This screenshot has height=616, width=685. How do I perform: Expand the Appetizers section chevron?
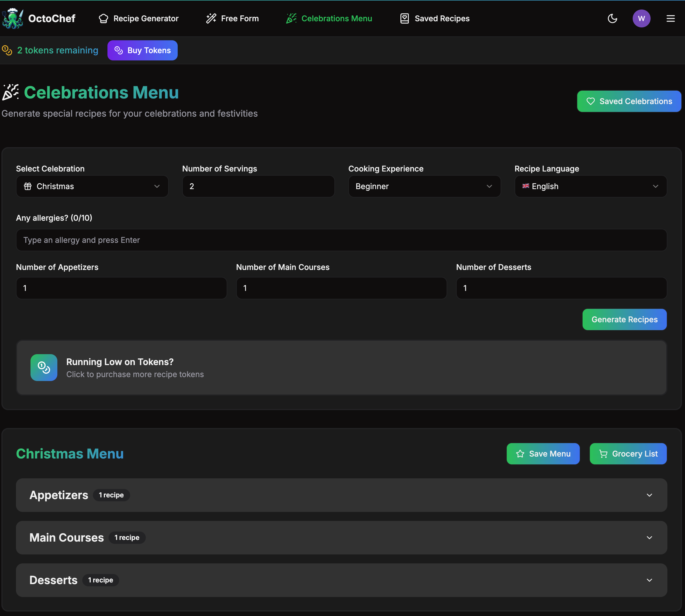[649, 495]
